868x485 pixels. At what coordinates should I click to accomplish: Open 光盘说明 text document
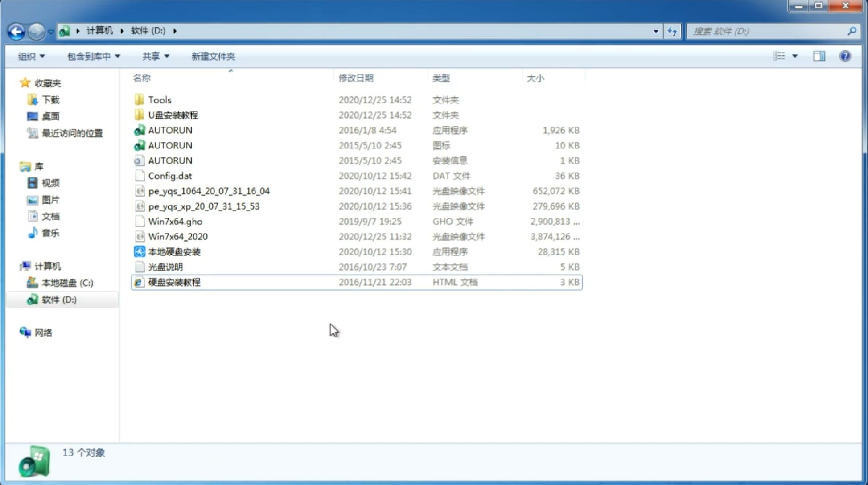[165, 266]
